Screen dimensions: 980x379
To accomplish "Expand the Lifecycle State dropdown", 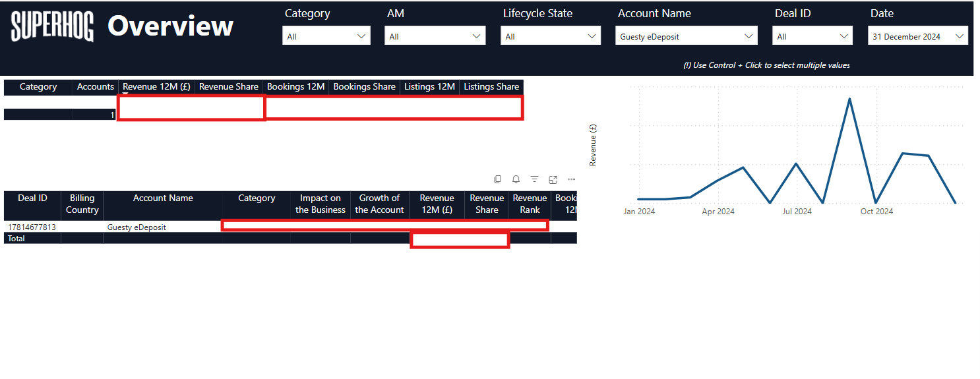I will tap(550, 36).
